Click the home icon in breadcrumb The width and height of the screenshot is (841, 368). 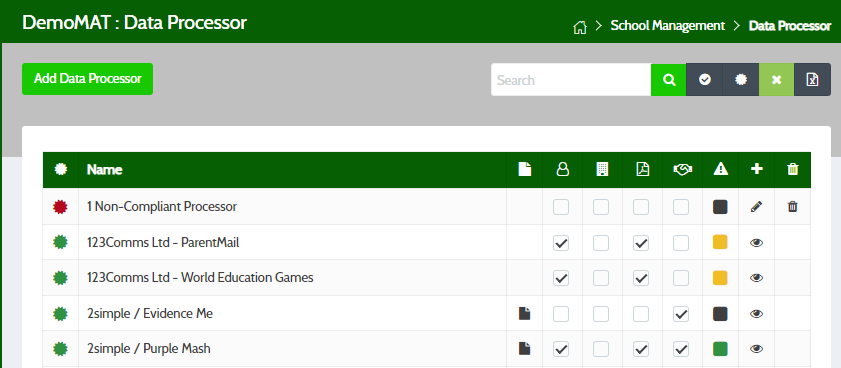[579, 27]
